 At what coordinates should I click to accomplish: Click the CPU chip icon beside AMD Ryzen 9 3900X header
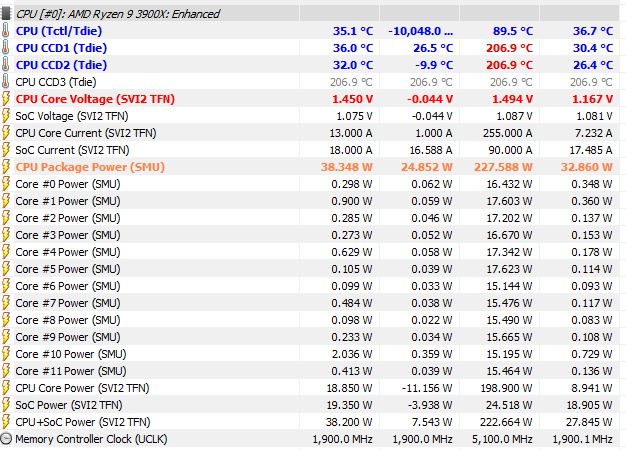pyautogui.click(x=5, y=13)
